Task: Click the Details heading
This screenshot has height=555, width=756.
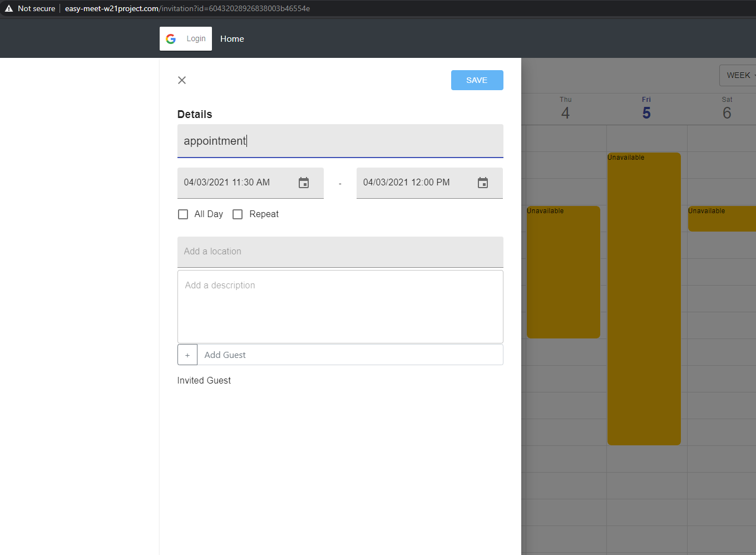Action: [x=195, y=114]
